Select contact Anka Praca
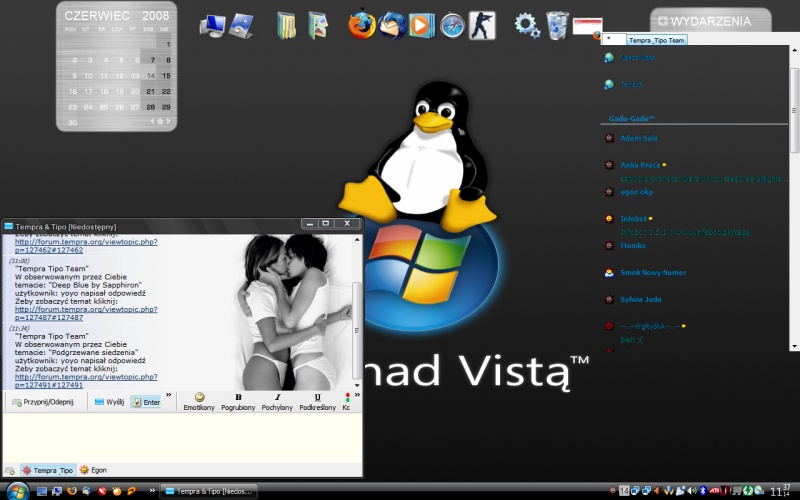 [x=640, y=165]
